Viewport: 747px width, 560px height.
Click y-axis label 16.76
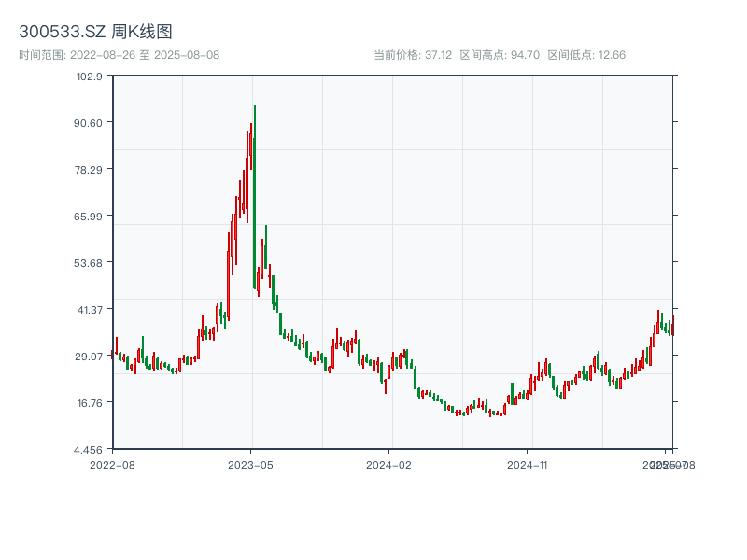[x=90, y=403]
